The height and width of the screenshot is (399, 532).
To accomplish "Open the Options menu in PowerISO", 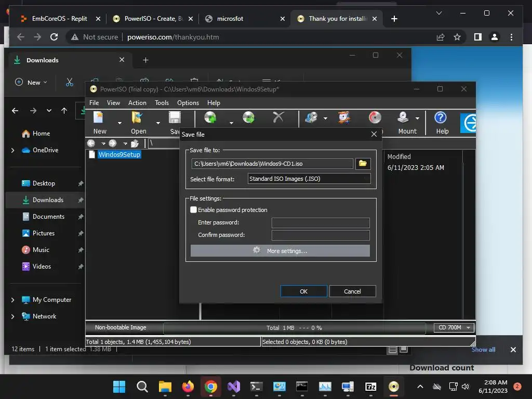I will (x=188, y=103).
